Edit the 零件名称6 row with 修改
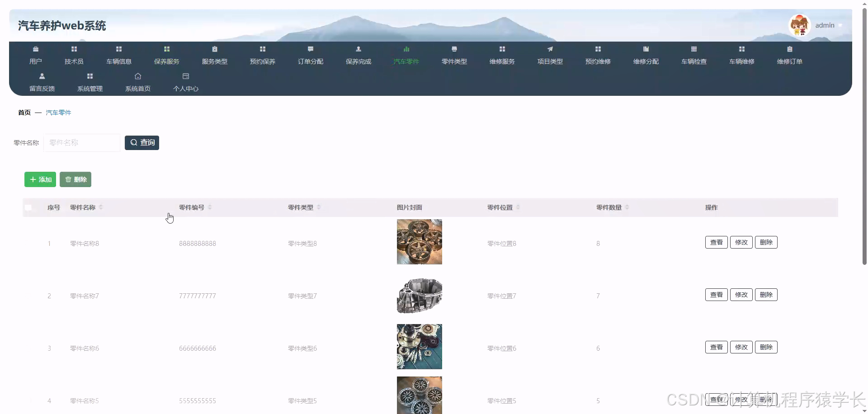This screenshot has height=414, width=868. point(741,347)
